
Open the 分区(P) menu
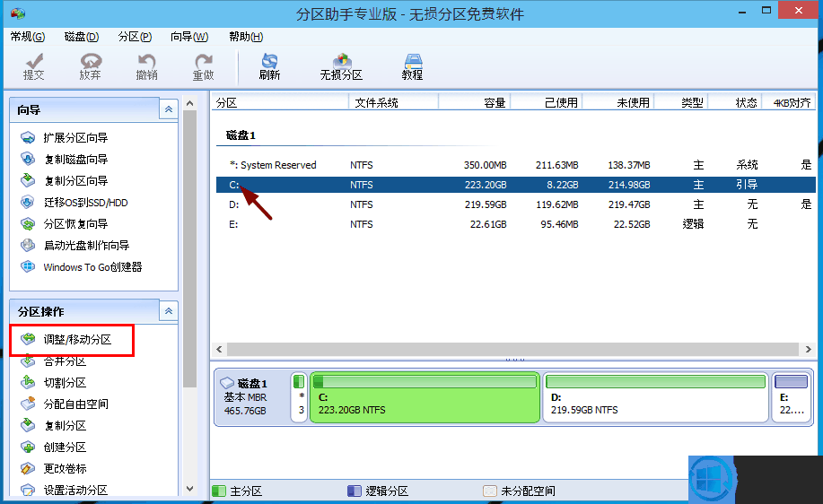click(x=135, y=37)
